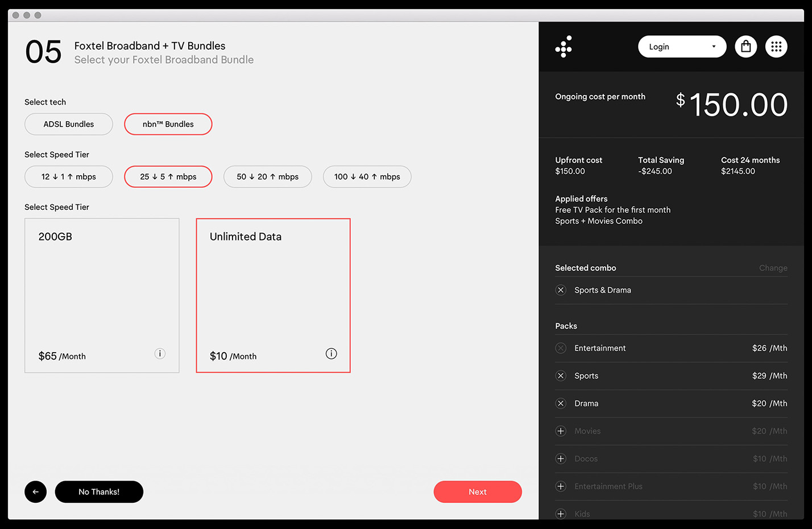Viewport: 812px width, 529px height.
Task: Click the back arrow button
Action: (x=35, y=492)
